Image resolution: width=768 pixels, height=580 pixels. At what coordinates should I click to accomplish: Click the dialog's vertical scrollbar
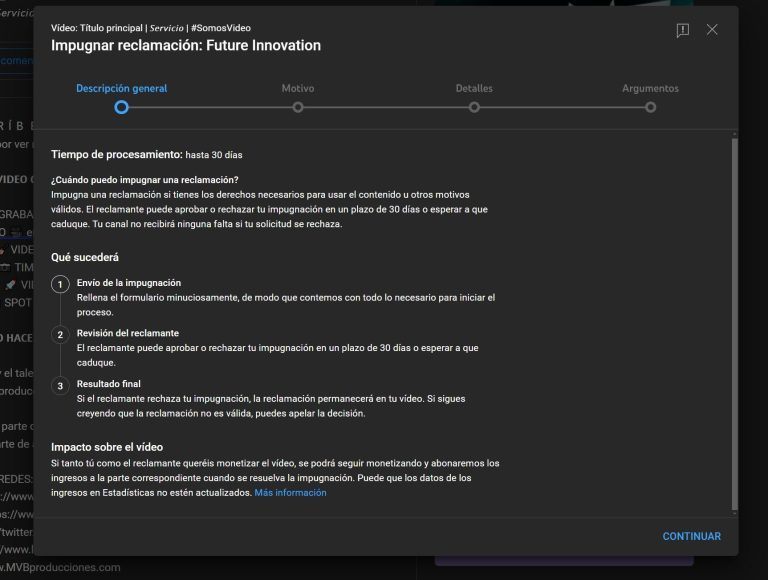(734, 324)
